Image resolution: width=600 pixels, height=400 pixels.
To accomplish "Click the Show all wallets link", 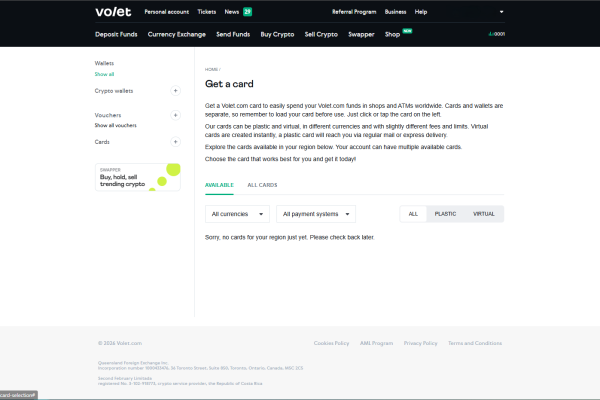I will pyautogui.click(x=104, y=74).
